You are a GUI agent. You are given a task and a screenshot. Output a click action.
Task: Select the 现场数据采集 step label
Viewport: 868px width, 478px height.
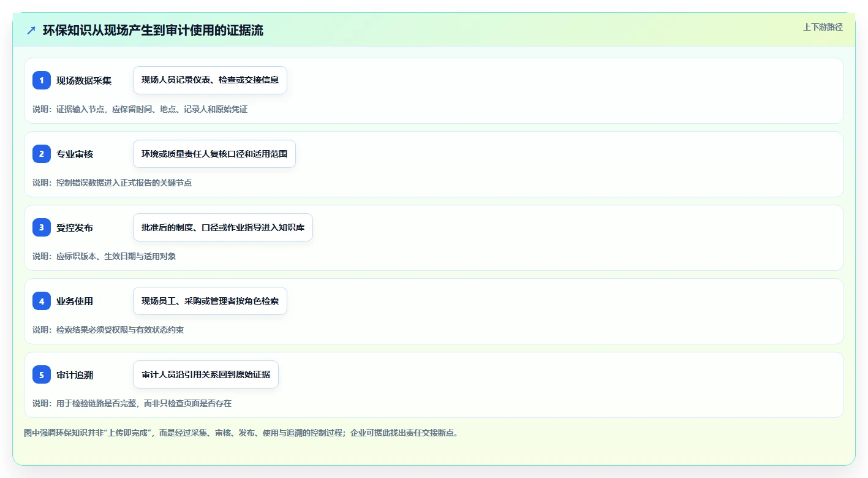(x=84, y=80)
